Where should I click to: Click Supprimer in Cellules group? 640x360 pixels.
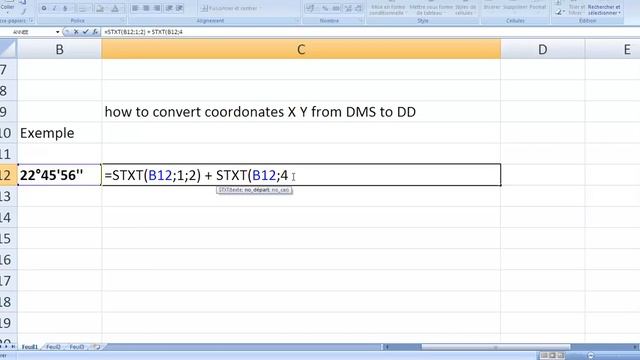[x=515, y=6]
